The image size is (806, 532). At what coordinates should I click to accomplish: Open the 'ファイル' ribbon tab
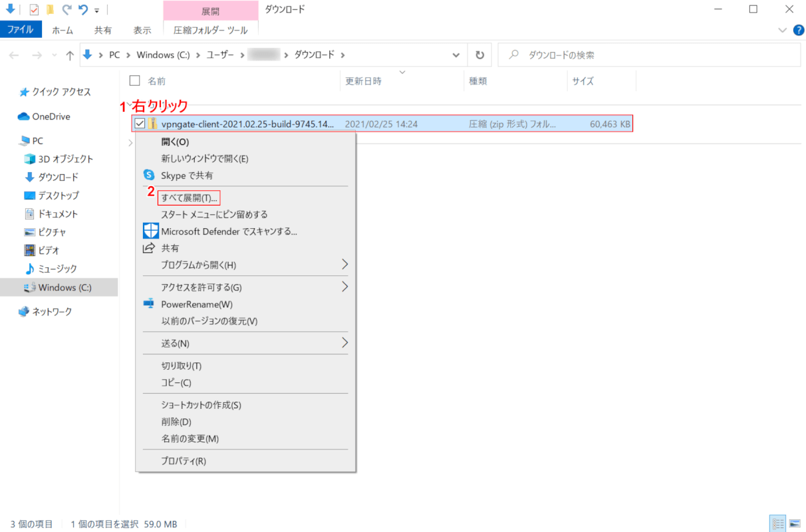21,30
